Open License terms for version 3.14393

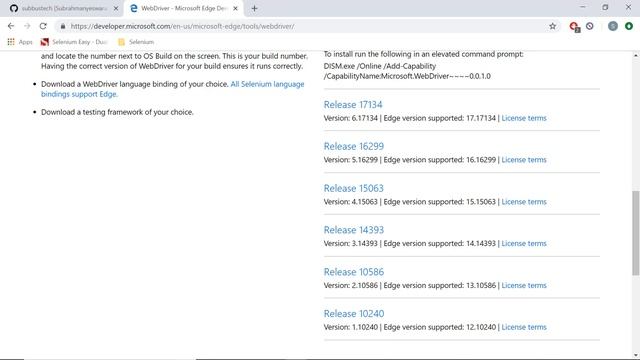coord(524,243)
